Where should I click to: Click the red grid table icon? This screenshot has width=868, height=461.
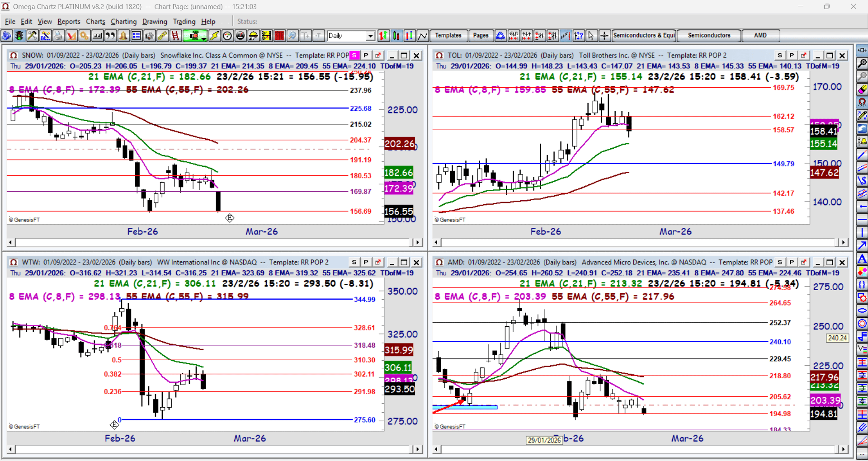[x=279, y=36]
